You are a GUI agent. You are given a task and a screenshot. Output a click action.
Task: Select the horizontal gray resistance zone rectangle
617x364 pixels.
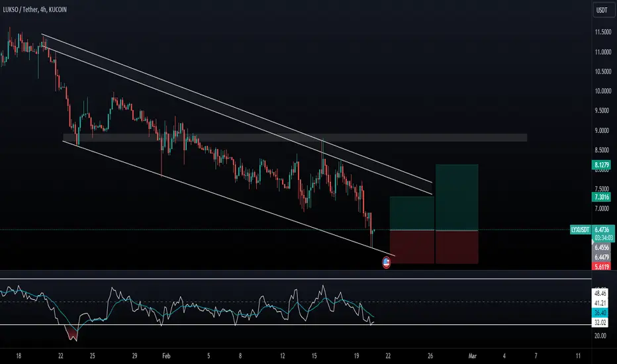coord(295,138)
